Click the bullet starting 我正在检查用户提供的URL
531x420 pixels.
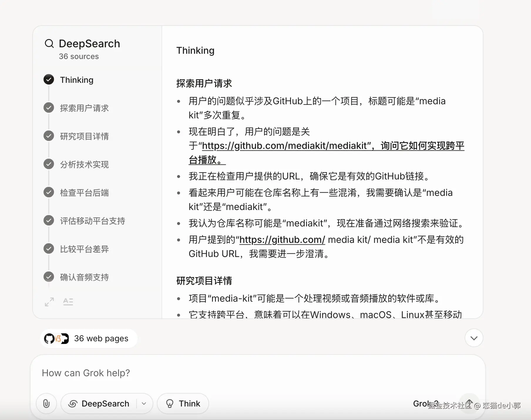pyautogui.click(x=310, y=176)
